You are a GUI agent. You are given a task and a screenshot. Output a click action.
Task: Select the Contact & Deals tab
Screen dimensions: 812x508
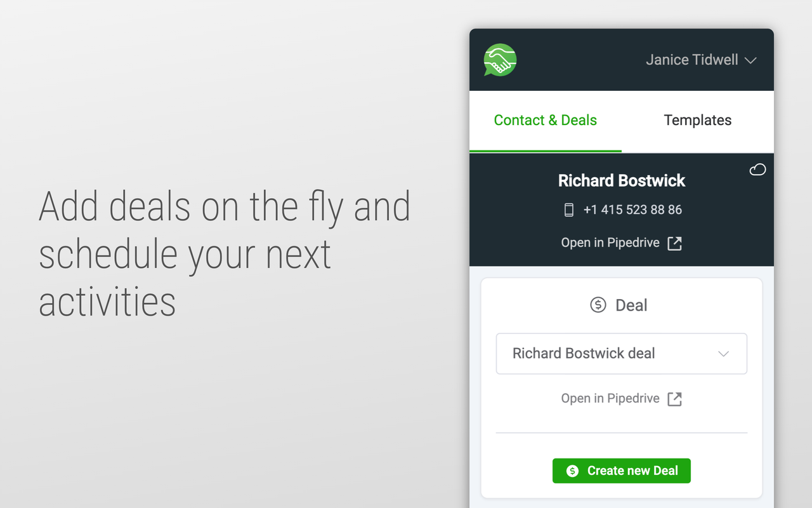[x=545, y=120]
